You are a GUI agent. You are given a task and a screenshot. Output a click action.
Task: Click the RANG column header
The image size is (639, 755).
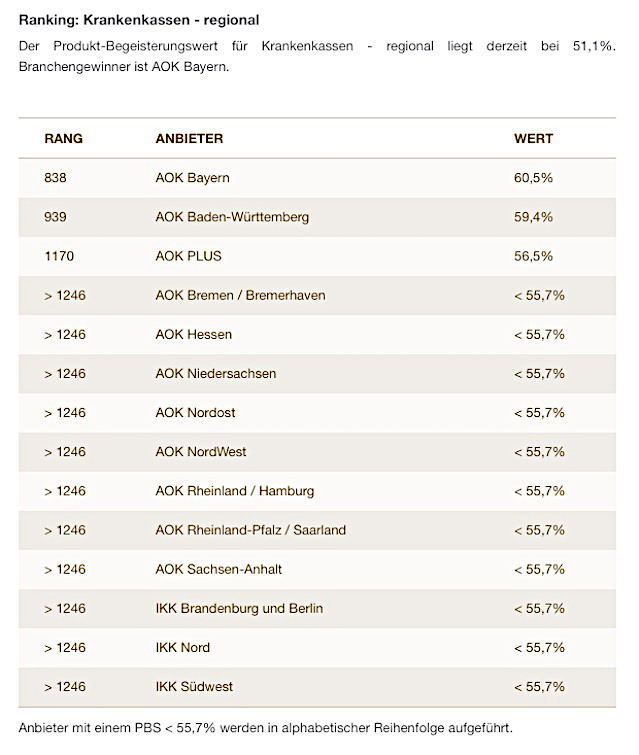tap(63, 139)
